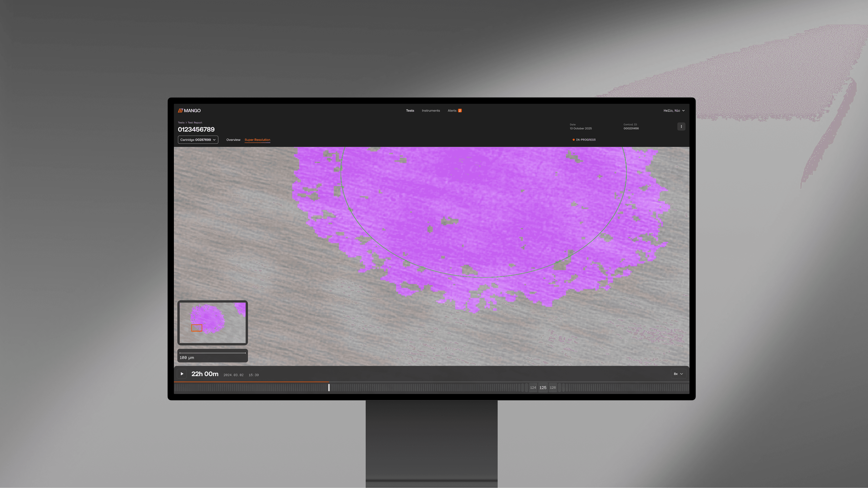This screenshot has height=488, width=868.
Task: Click the white timeline playhead handle
Action: 329,388
